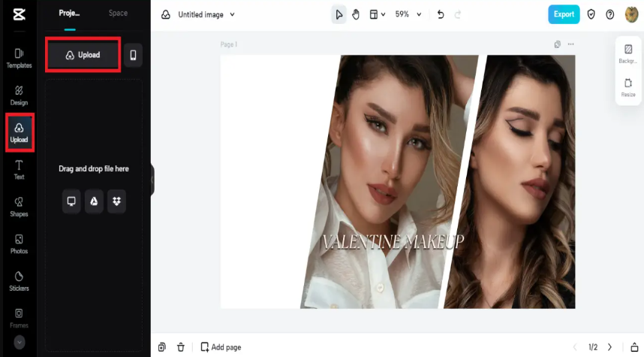Open the page more options ellipsis
Screen dimensions: 644x357
coord(571,44)
